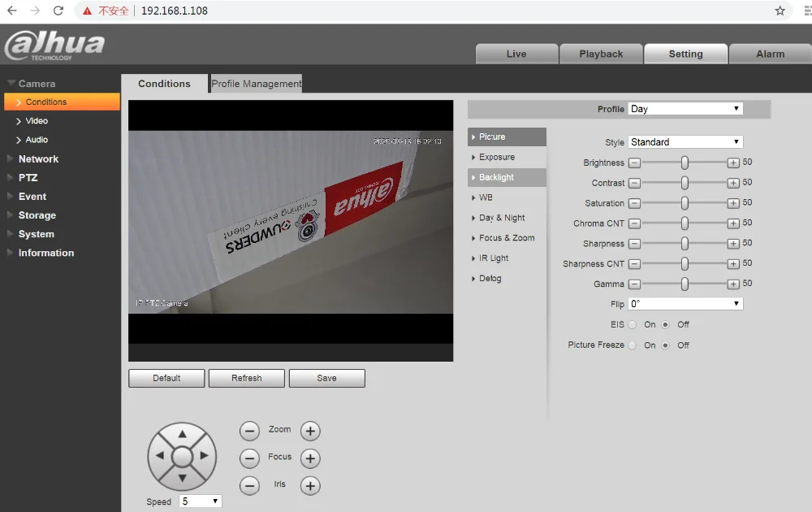
Task: Reload the page in the browser
Action: 58,11
